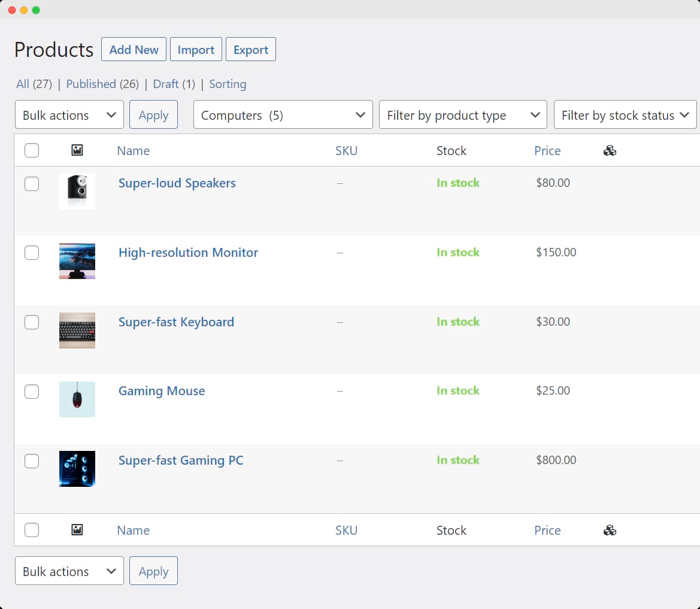Click the image icon in the table footer
The height and width of the screenshot is (609, 700).
click(x=77, y=530)
